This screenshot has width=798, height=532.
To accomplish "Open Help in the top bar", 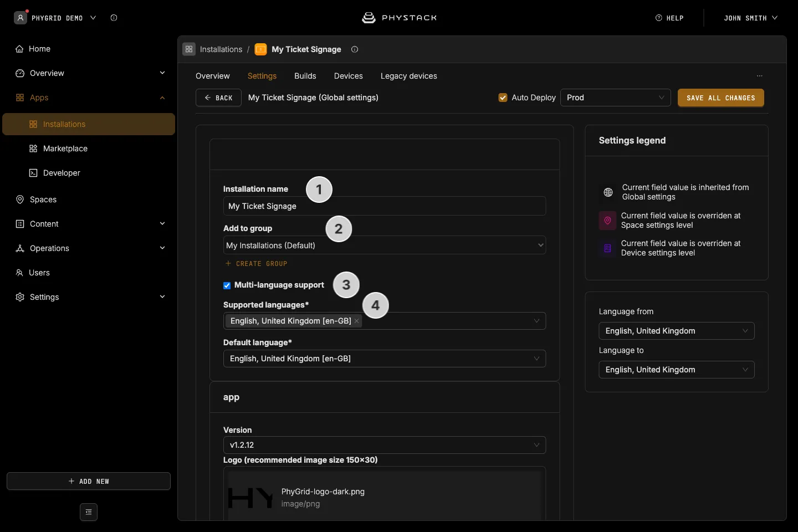I will click(x=669, y=18).
